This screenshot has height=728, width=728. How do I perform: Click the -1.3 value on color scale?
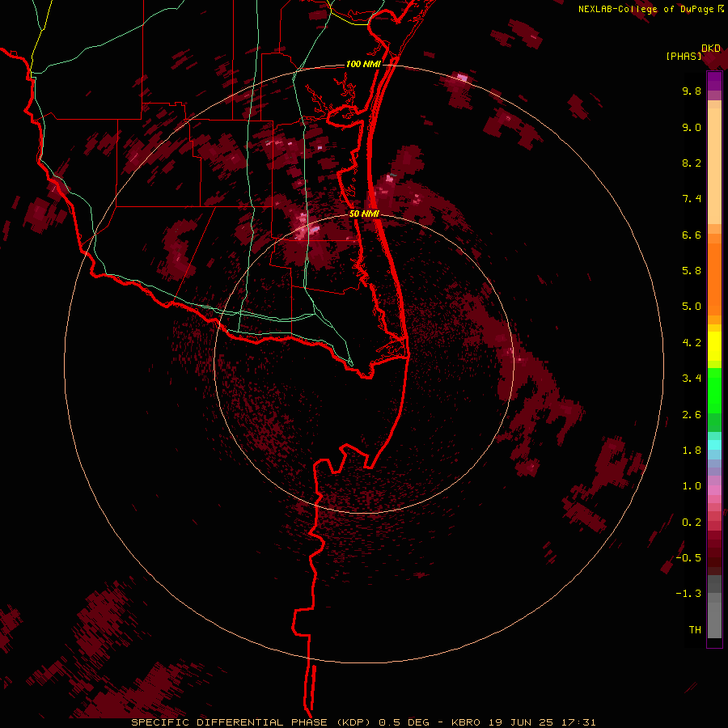[x=688, y=594]
